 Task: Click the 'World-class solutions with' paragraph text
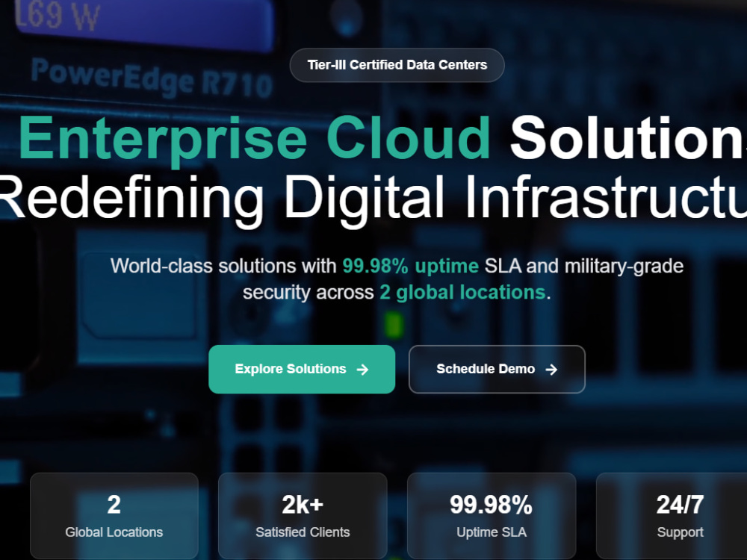tap(223, 266)
